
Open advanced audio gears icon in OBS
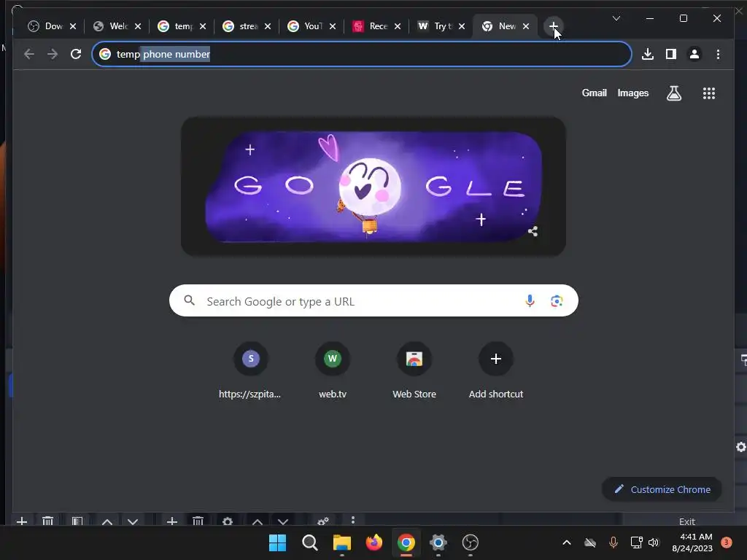point(323,521)
